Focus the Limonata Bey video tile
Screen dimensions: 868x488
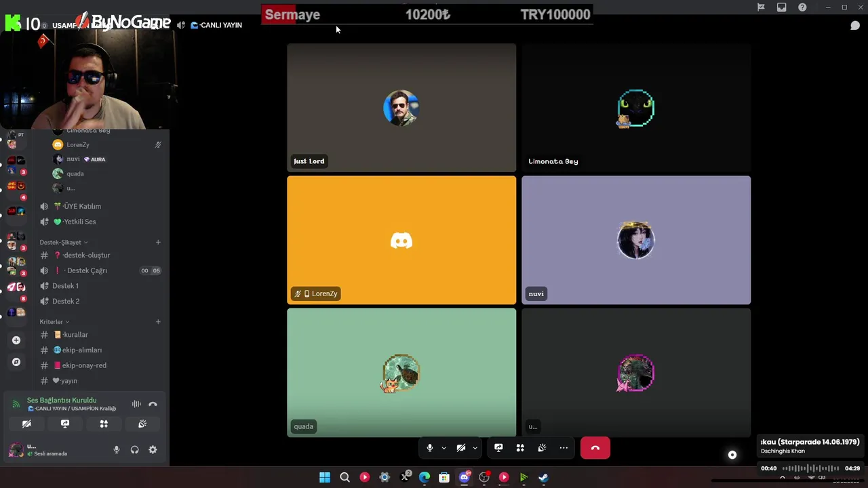636,108
